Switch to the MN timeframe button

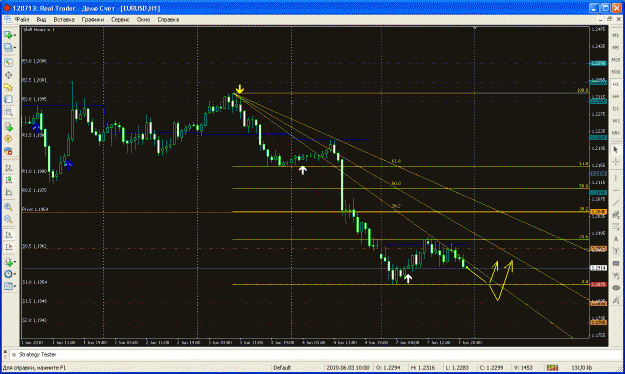pos(616,133)
